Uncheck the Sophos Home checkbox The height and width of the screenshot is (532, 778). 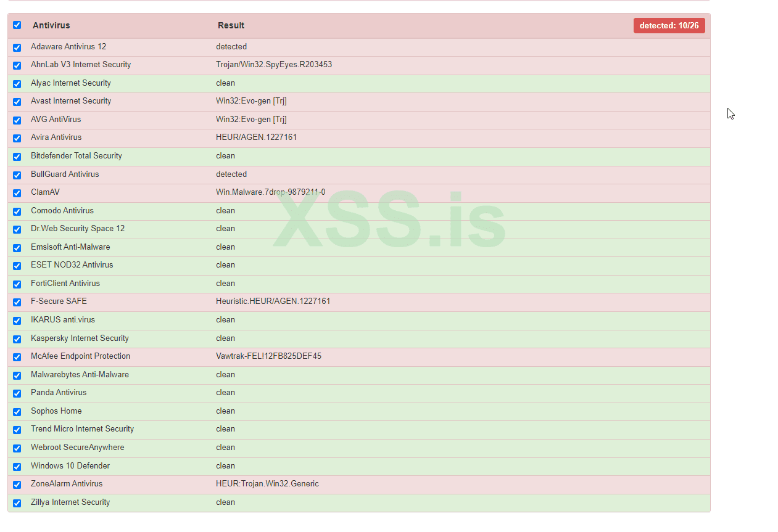click(17, 412)
